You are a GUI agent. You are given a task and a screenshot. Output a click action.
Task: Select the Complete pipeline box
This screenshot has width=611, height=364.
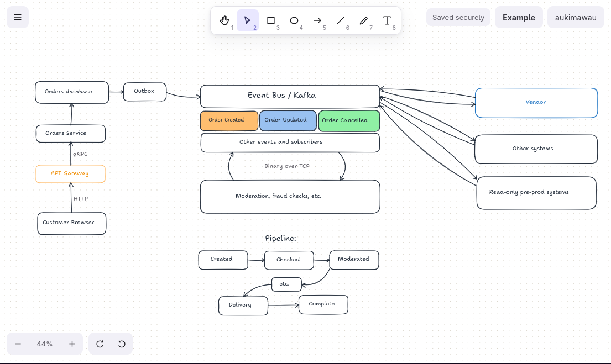(x=323, y=304)
